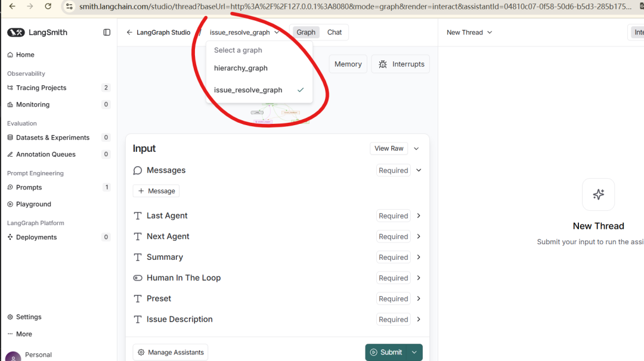
Task: Open the Memory panel
Action: [x=348, y=64]
